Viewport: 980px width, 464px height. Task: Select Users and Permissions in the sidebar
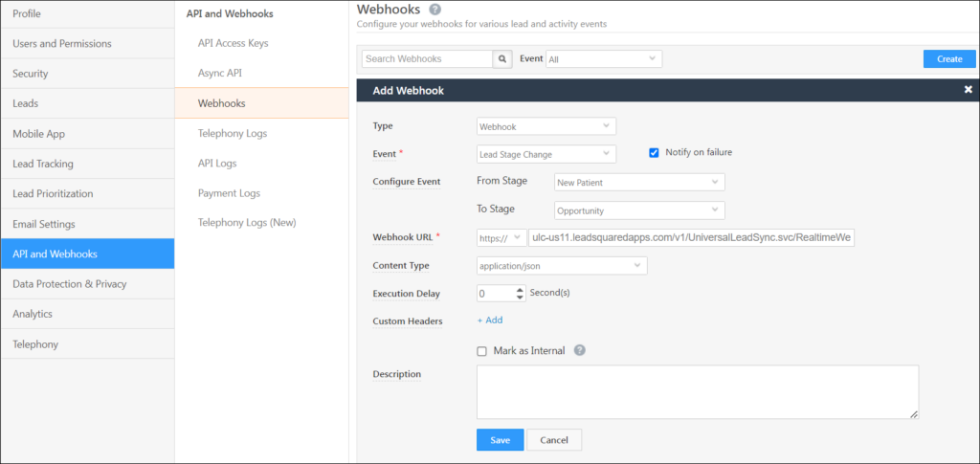tap(62, 44)
